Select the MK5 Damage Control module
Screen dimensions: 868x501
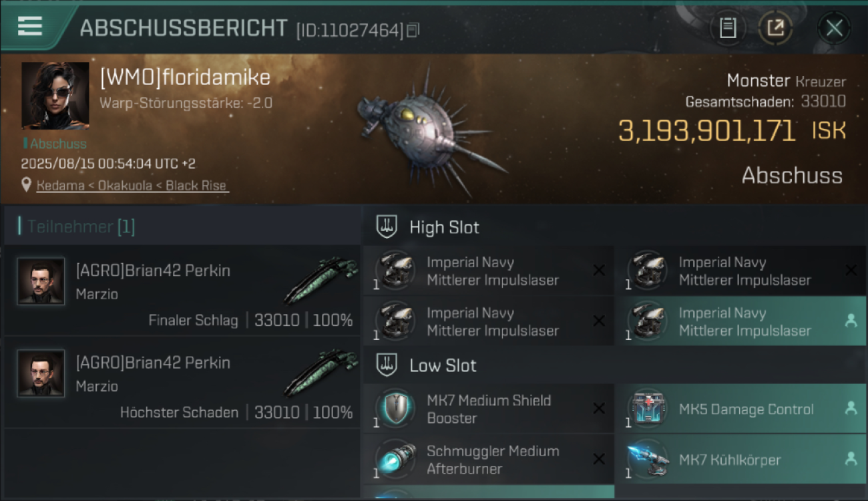[740, 409]
